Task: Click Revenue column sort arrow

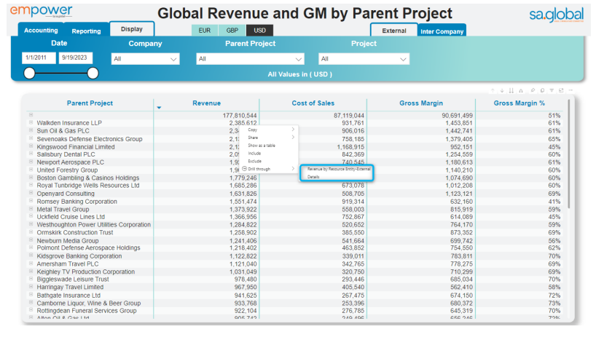Action: pyautogui.click(x=159, y=108)
